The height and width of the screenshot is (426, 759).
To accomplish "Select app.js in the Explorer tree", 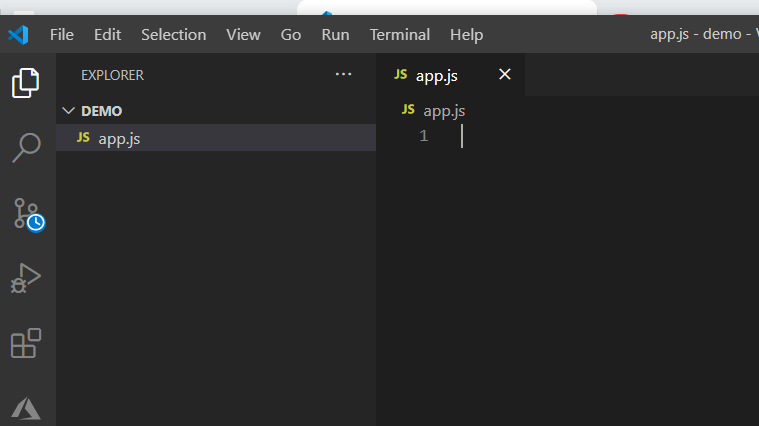I will (x=119, y=138).
